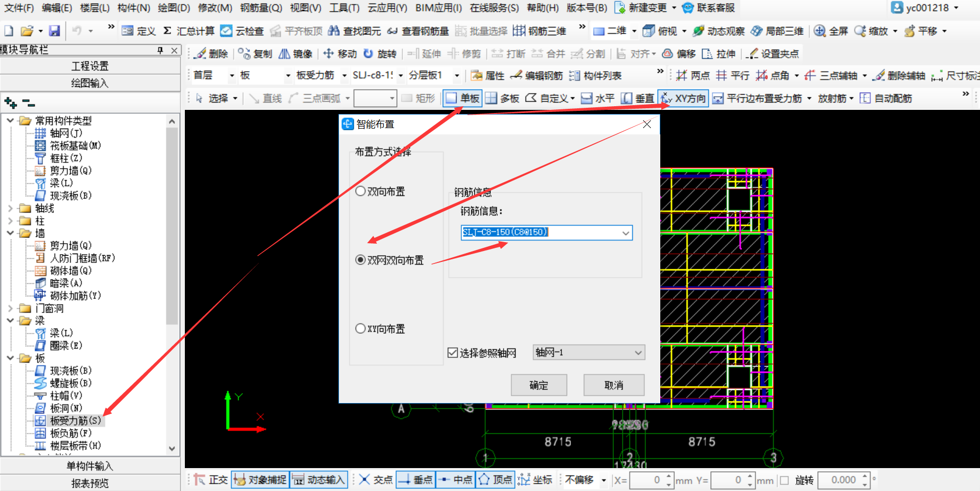Image resolution: width=980 pixels, height=491 pixels.
Task: Open BIM应用(I) menu
Action: pyautogui.click(x=438, y=8)
